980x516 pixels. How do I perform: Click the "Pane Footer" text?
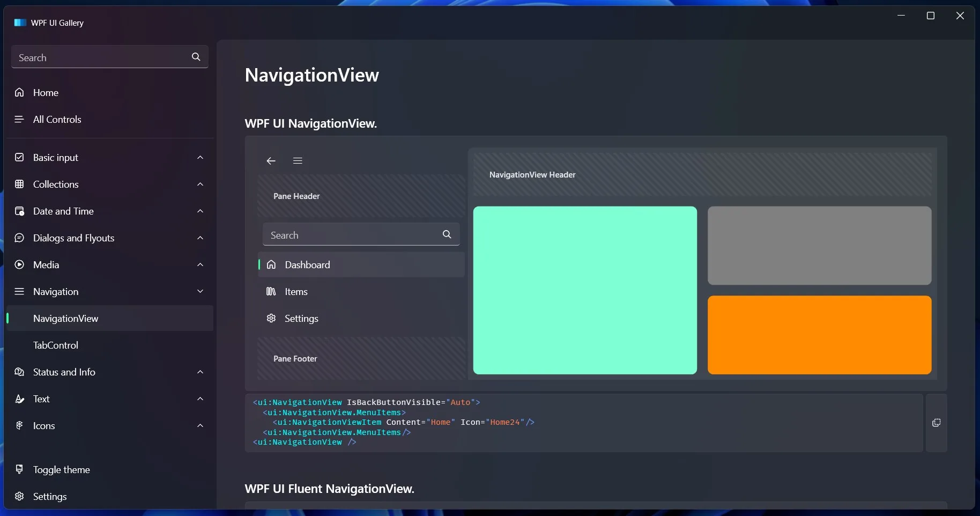295,359
